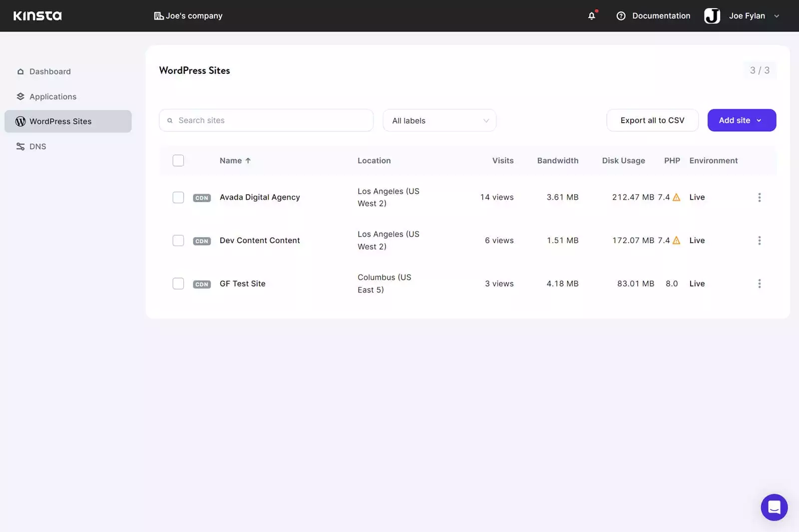Click Live environment for GF Test Site
The width and height of the screenshot is (799, 532).
click(697, 283)
